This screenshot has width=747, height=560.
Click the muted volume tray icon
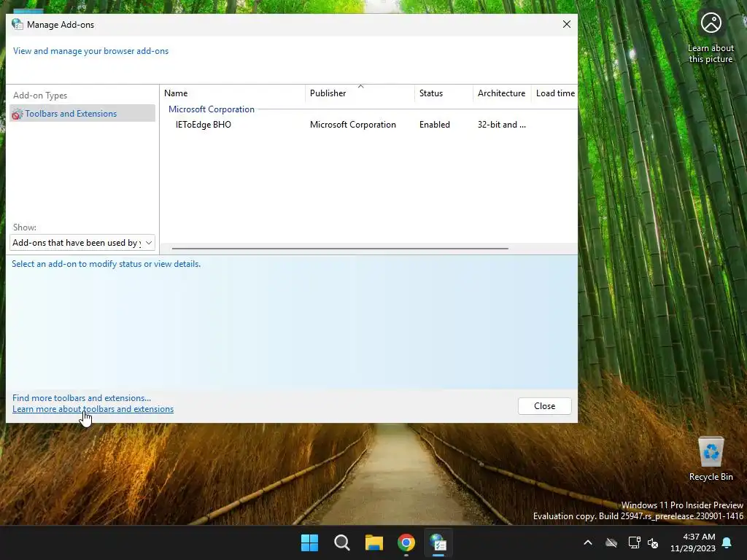click(x=653, y=542)
